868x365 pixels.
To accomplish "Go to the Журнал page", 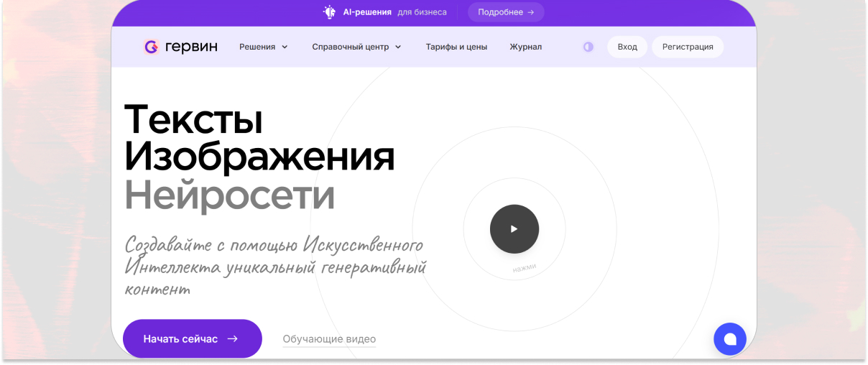I will tap(526, 47).
